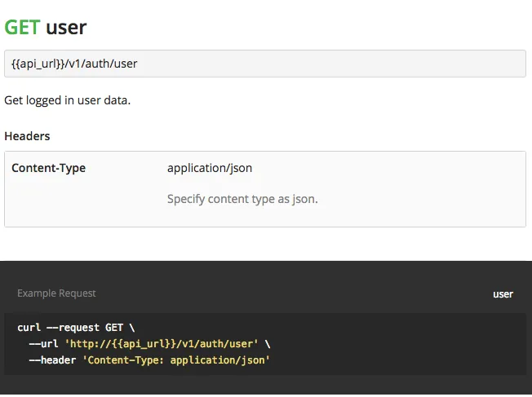Click the --request flag in the code sample
The image size is (532, 397).
[x=73, y=328]
